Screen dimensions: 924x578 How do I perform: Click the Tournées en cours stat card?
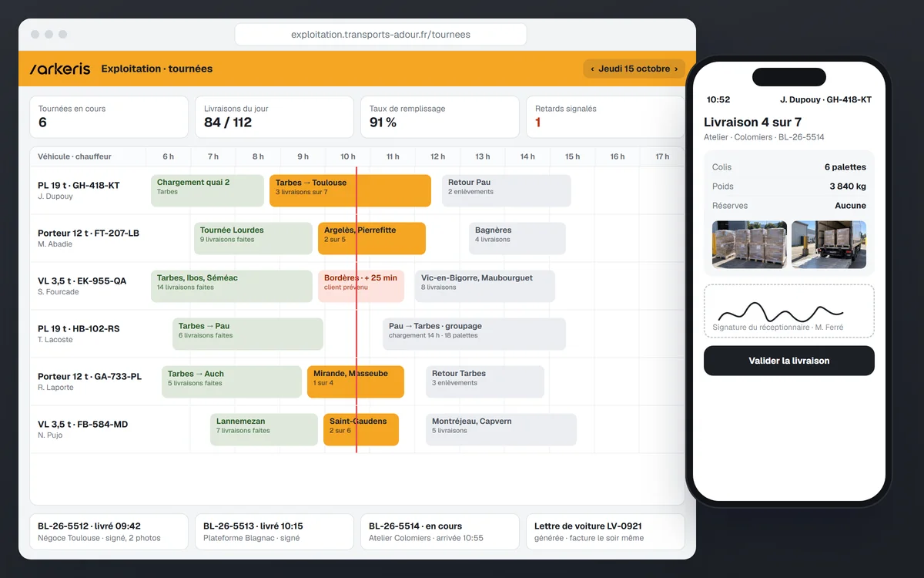(x=109, y=117)
